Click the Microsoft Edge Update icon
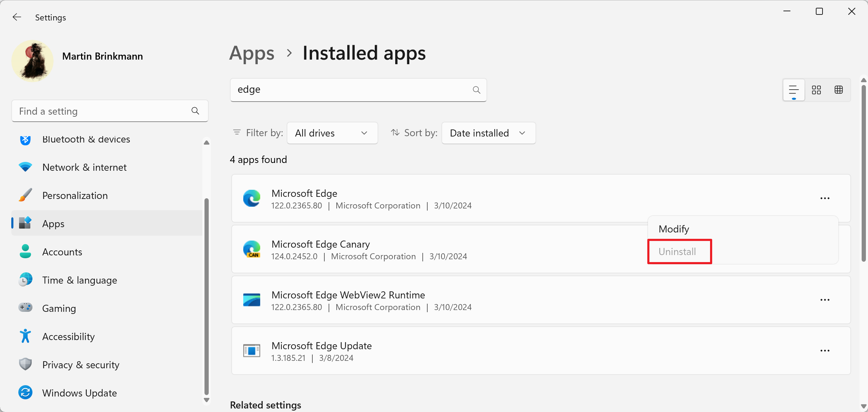This screenshot has width=868, height=412. point(252,351)
